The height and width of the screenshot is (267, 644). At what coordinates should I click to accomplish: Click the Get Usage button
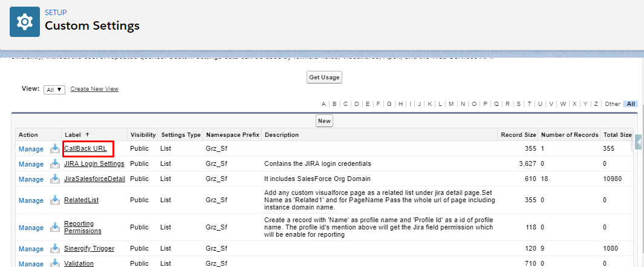click(324, 77)
